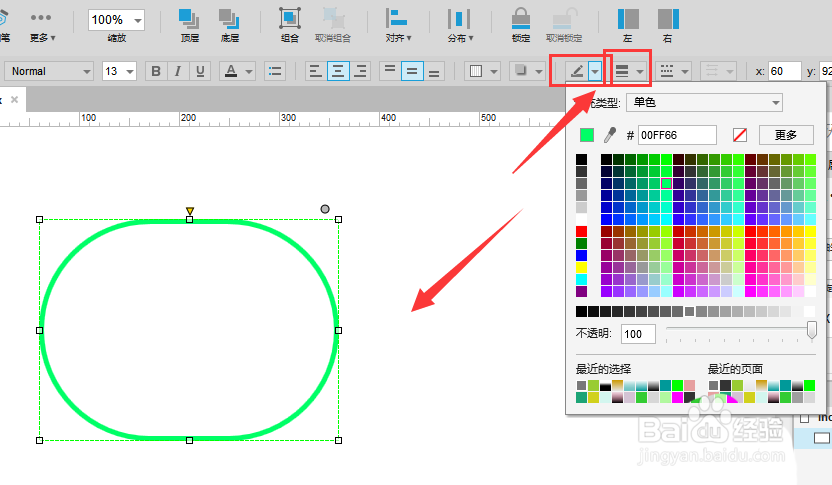
Task: Click the gray circle rotation handle
Action: click(325, 209)
